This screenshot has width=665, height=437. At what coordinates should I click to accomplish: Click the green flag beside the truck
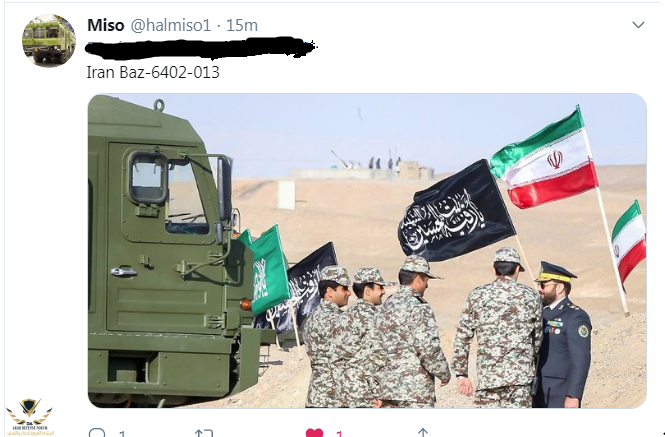(x=268, y=269)
